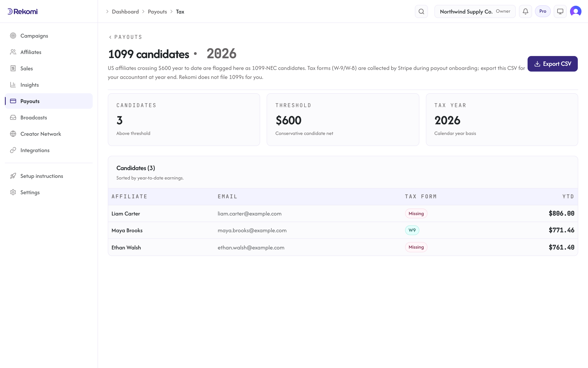Click the YTD column header
588x368 pixels.
[568, 196]
